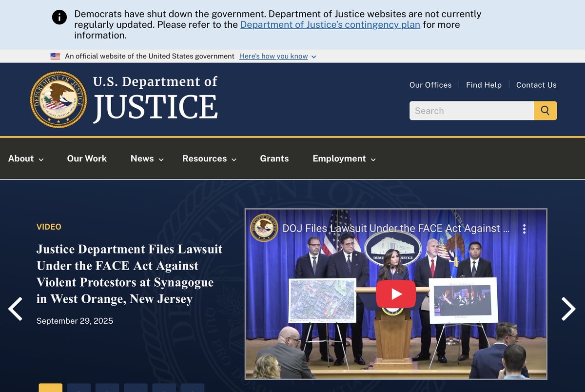Click the info icon in the shutdown banner
The height and width of the screenshot is (392, 585).
59,18
